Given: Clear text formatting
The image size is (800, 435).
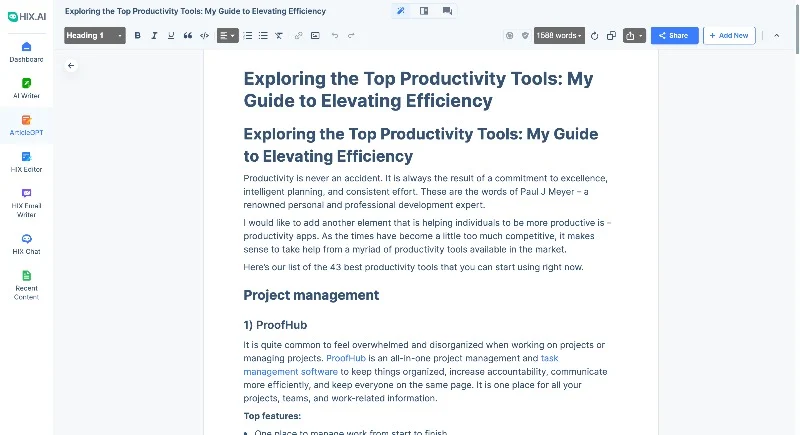Looking at the screenshot, I should [x=279, y=35].
